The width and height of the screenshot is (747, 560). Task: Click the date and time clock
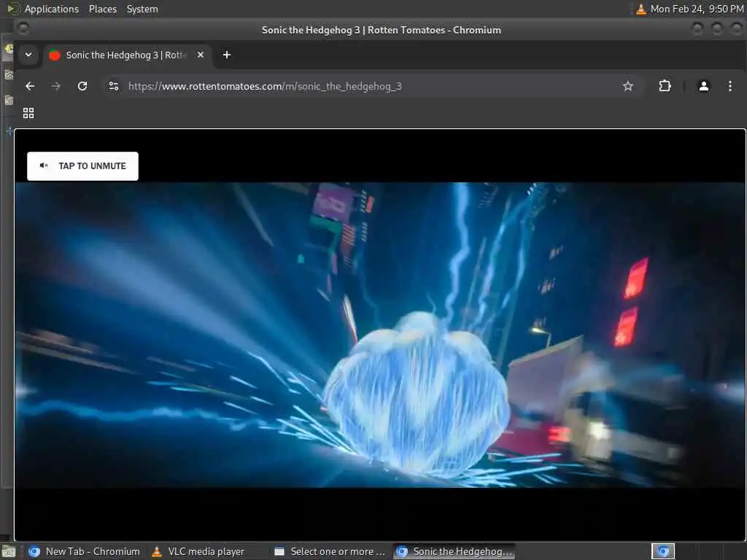pos(697,9)
